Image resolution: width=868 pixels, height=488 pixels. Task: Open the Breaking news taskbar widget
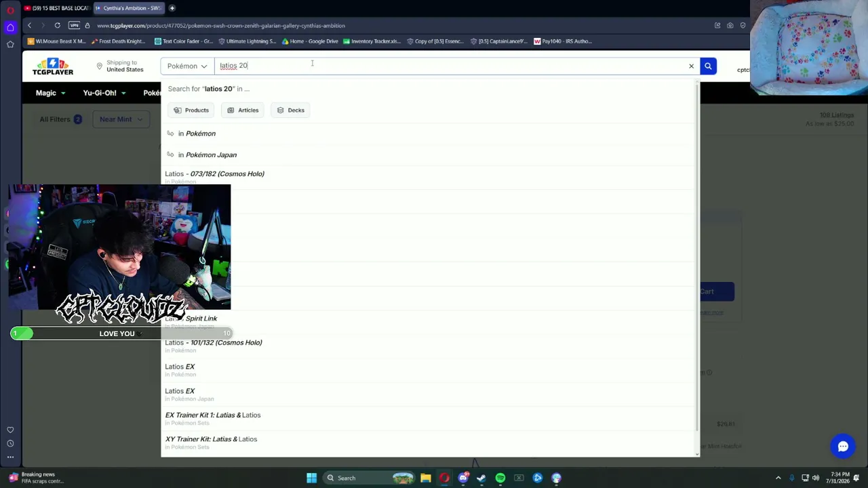click(36, 478)
